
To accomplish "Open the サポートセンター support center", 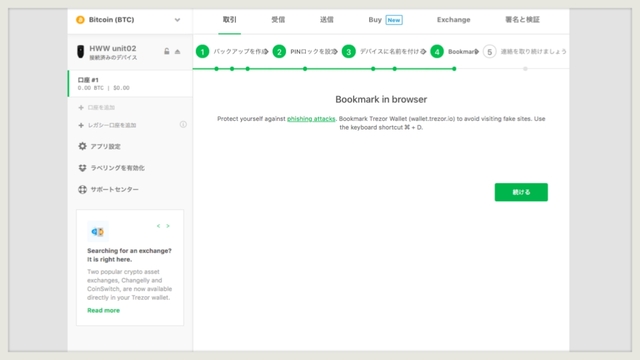I will 114,189.
